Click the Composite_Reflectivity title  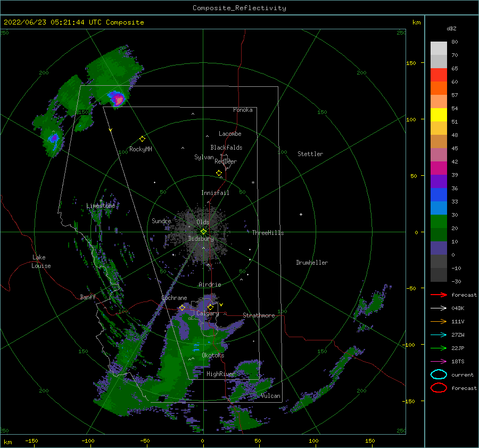(x=239, y=8)
